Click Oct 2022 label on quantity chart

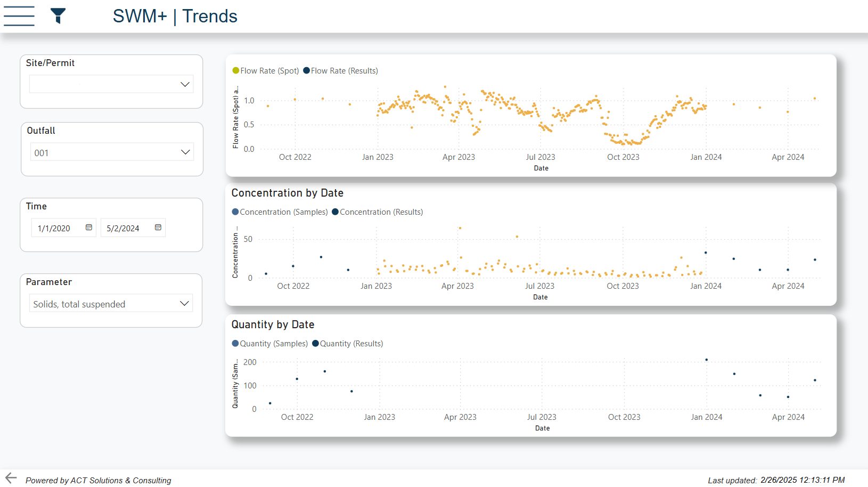297,417
